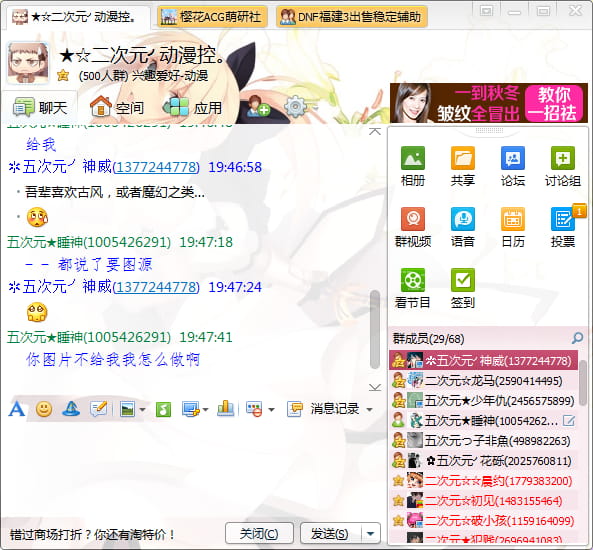This screenshot has width=593, height=550.
Task: Click the bar chart toolbar icon
Action: coord(225,409)
